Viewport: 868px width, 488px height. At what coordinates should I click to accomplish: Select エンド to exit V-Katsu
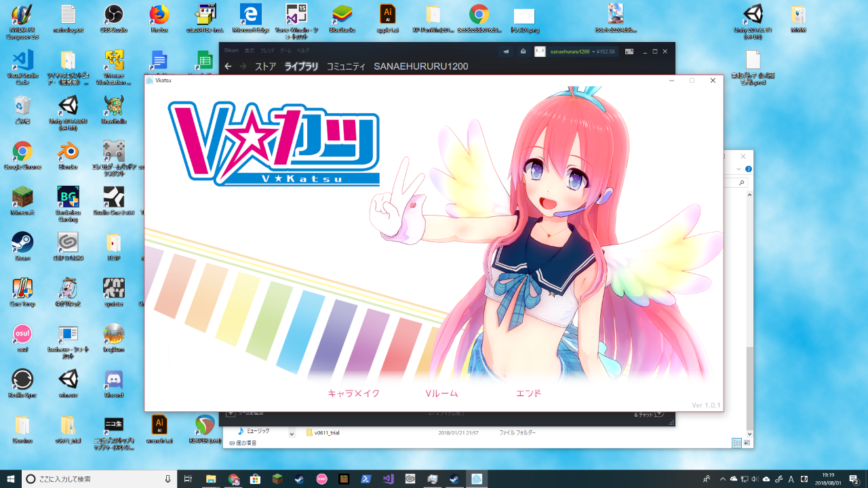(x=528, y=393)
